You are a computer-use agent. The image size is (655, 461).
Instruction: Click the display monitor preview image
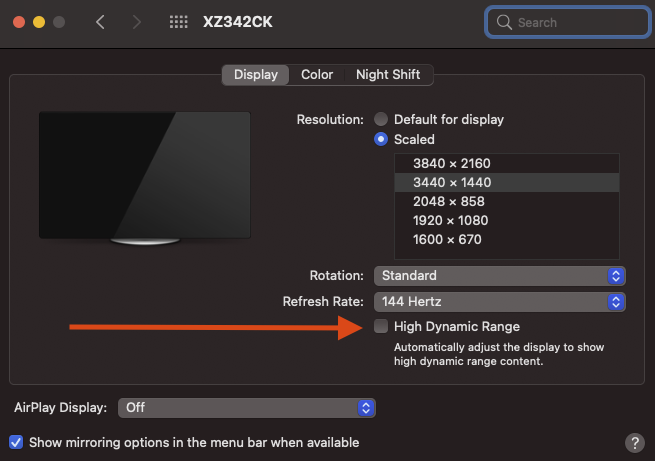[145, 178]
